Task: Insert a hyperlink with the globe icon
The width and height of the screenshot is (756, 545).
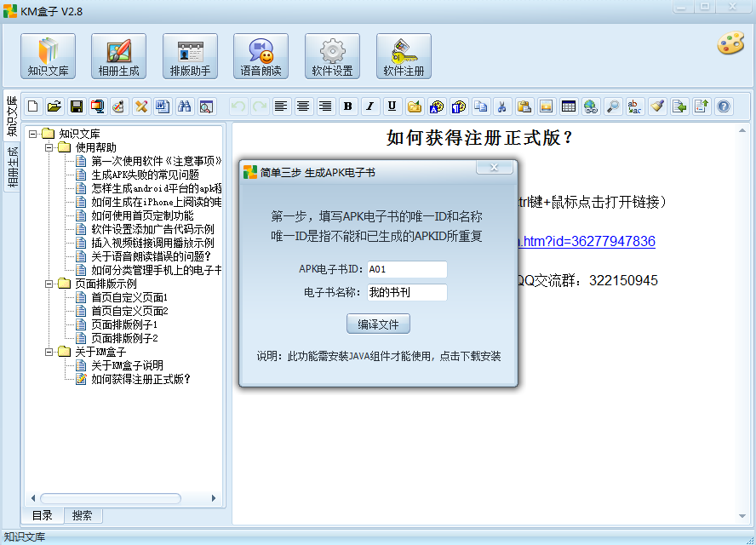Action: click(x=591, y=106)
